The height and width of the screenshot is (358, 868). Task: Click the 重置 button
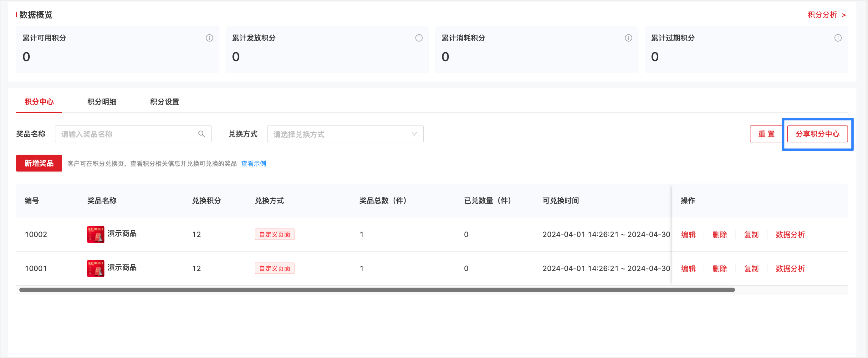coord(766,134)
